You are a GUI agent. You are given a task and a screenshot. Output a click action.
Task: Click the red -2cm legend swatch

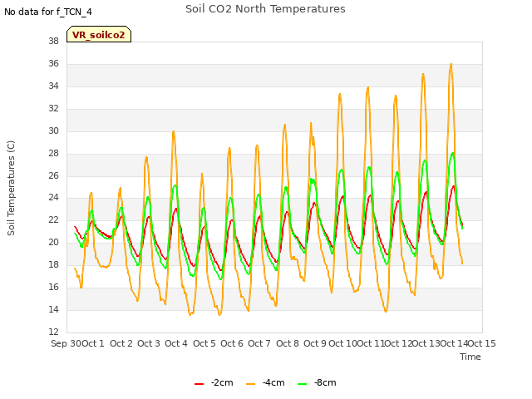click(x=199, y=384)
